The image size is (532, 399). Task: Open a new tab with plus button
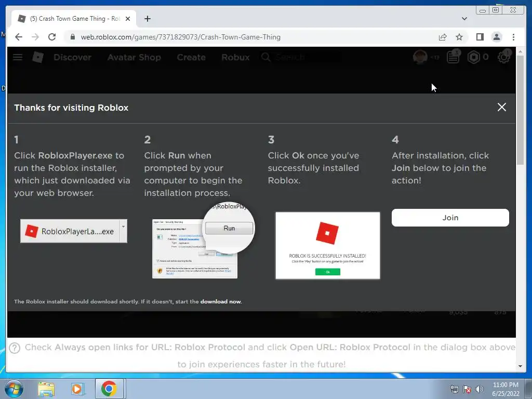pyautogui.click(x=147, y=19)
